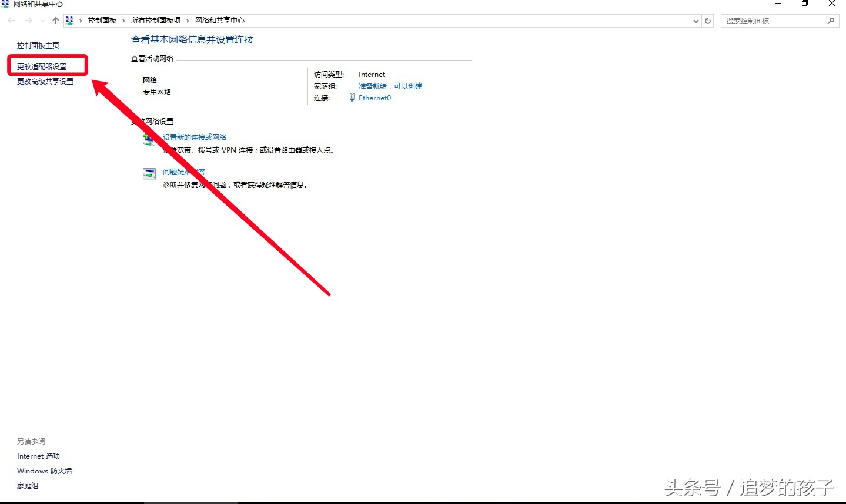846x504 pixels.
Task: Select the 专用网络 text
Action: [x=157, y=92]
